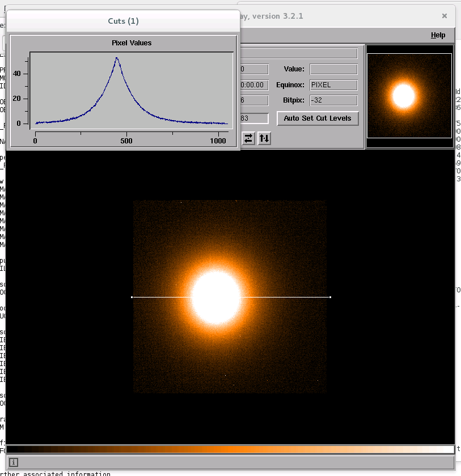Open the Help menu

pyautogui.click(x=438, y=35)
